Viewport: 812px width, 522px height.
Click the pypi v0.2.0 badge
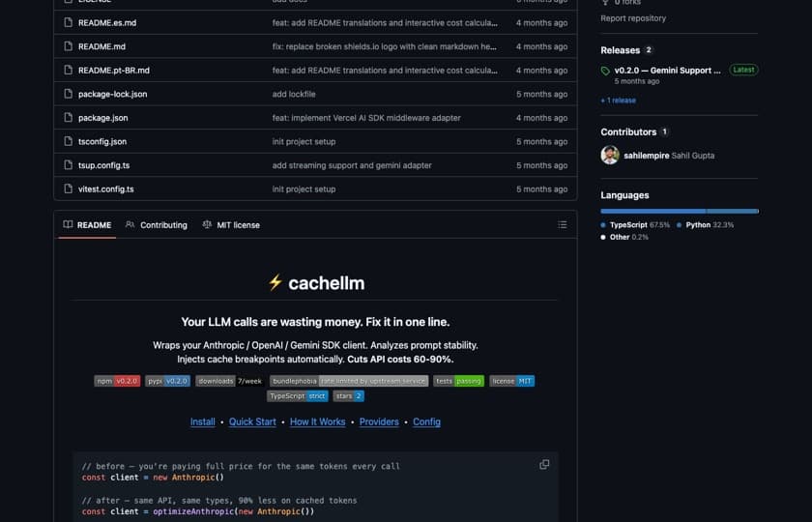pyautogui.click(x=168, y=381)
